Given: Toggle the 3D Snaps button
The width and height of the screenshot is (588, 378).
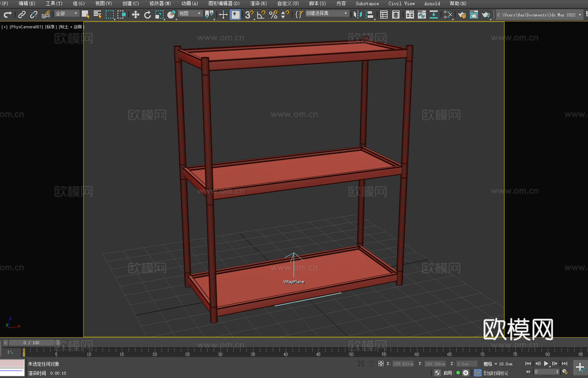Looking at the screenshot, I should pyautogui.click(x=249, y=14).
